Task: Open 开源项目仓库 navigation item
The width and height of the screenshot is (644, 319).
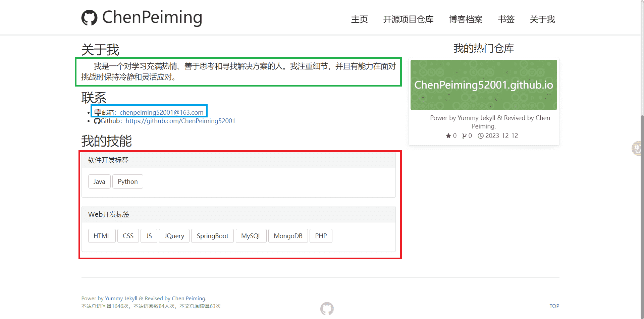Action: click(408, 19)
